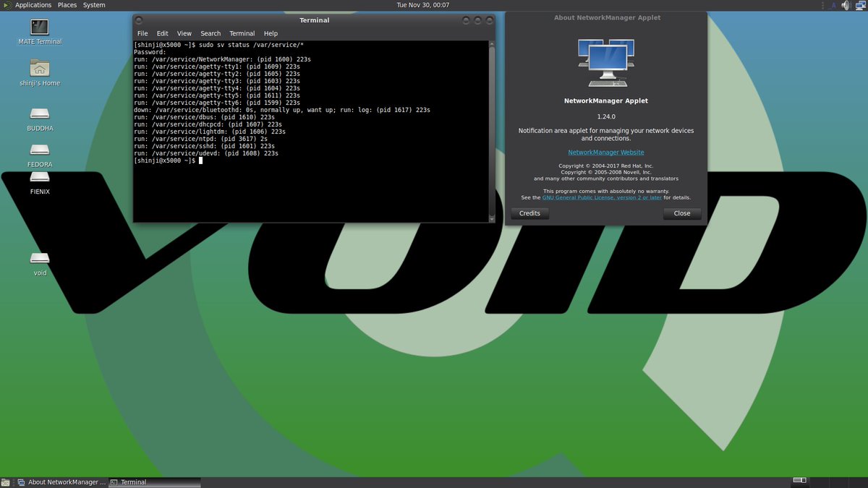Maximize the Terminal window
The width and height of the screenshot is (868, 488).
[x=477, y=20]
